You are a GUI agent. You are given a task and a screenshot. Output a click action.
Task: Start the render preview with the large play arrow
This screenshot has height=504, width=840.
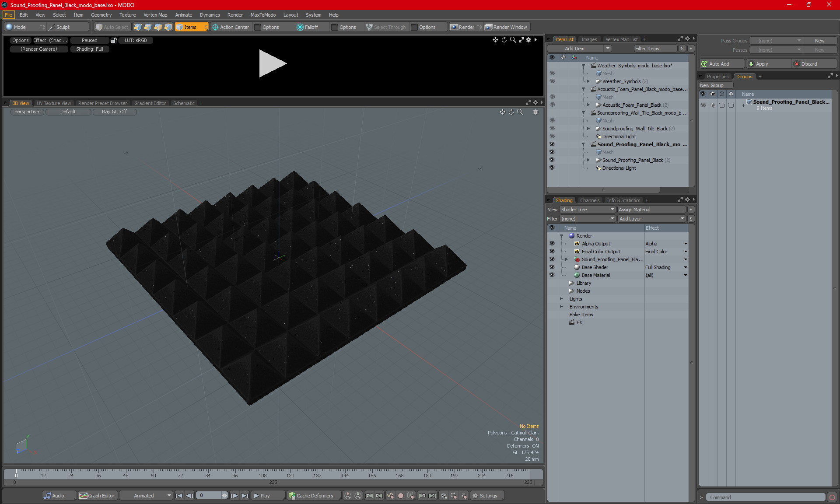point(273,63)
